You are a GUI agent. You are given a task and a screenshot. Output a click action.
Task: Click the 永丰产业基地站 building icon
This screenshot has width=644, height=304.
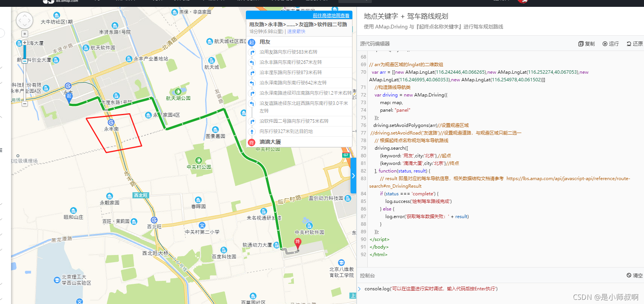click(x=129, y=59)
